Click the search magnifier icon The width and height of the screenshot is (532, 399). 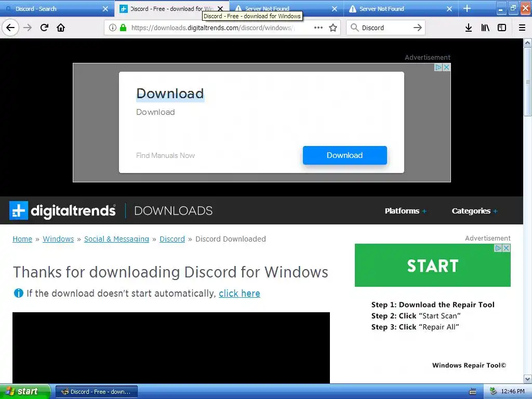pos(354,28)
